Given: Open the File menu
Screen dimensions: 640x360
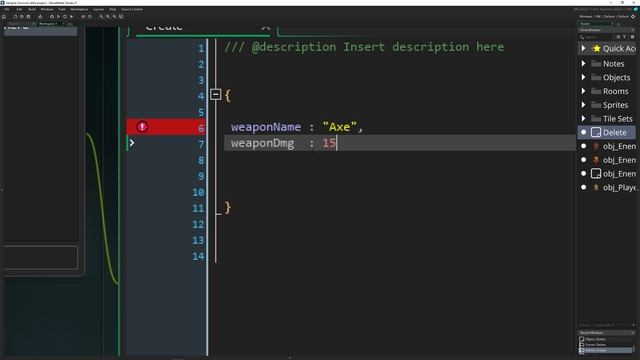Looking at the screenshot, I should pos(7,9).
